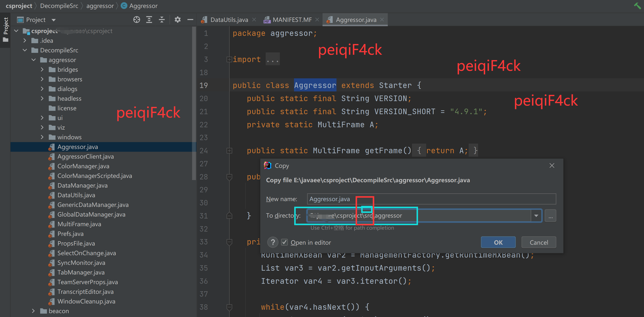Click the import fold plus icon at line 3
This screenshot has height=317, width=644.
229,59
